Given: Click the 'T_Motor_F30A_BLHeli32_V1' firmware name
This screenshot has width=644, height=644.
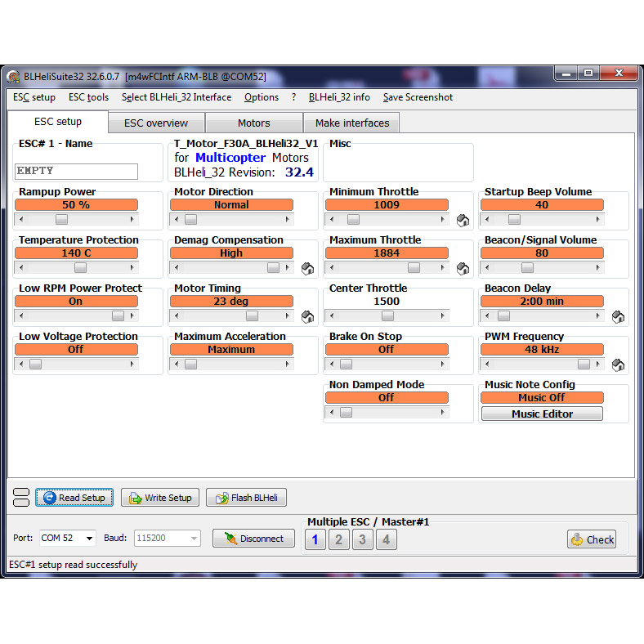Looking at the screenshot, I should pyautogui.click(x=246, y=143).
